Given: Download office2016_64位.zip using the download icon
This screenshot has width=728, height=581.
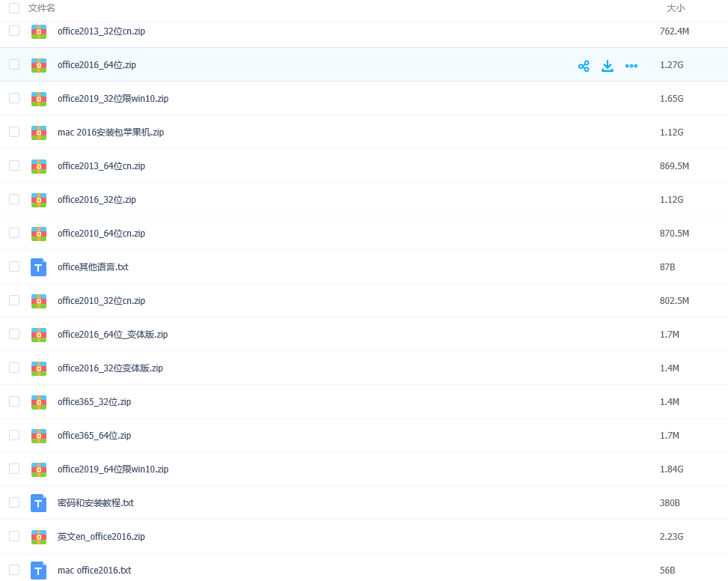Looking at the screenshot, I should pyautogui.click(x=608, y=66).
